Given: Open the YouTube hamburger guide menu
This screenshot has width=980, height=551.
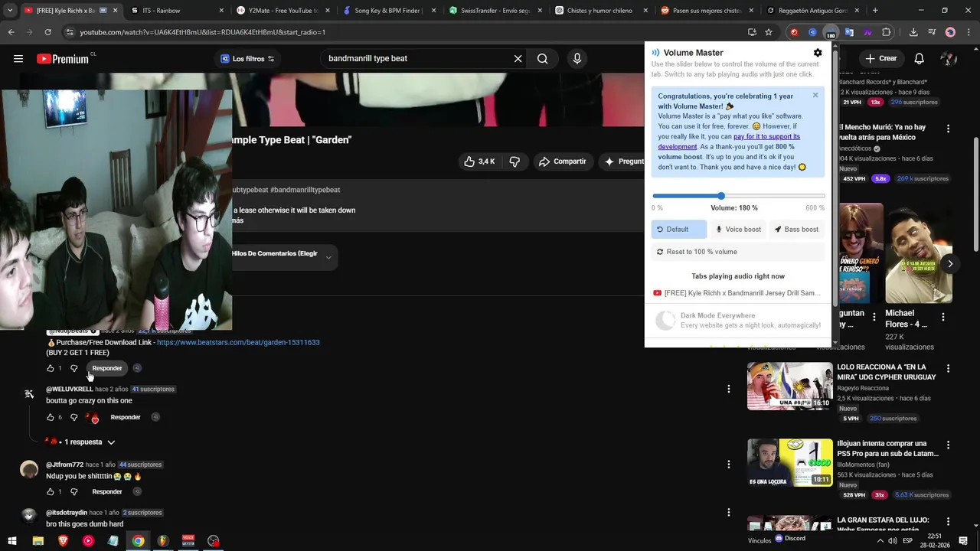Looking at the screenshot, I should tap(18, 58).
